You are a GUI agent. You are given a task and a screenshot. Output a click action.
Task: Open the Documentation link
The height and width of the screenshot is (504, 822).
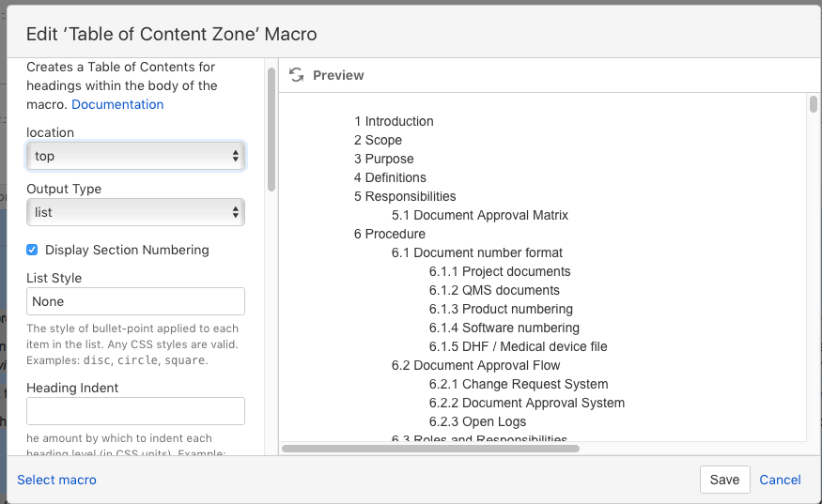tap(117, 104)
